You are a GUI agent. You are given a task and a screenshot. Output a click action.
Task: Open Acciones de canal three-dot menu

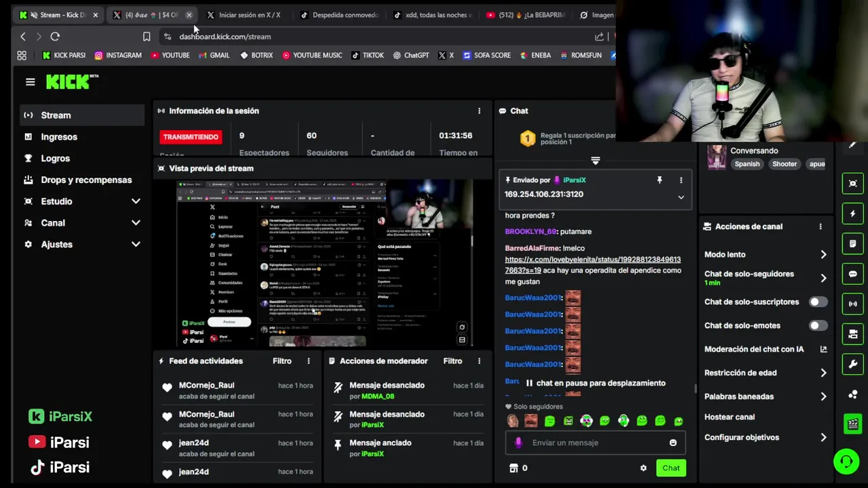coord(820,227)
